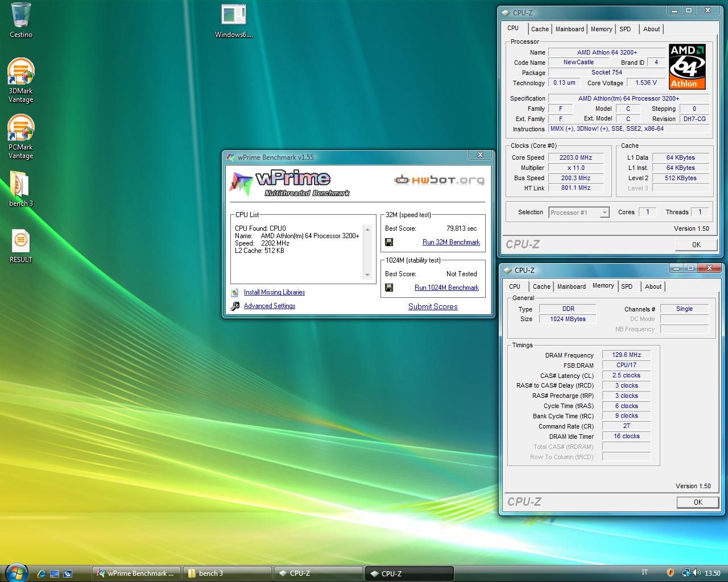Click the Bus Speed value 200.3 MHz
This screenshot has width=728, height=582.
pyautogui.click(x=576, y=178)
